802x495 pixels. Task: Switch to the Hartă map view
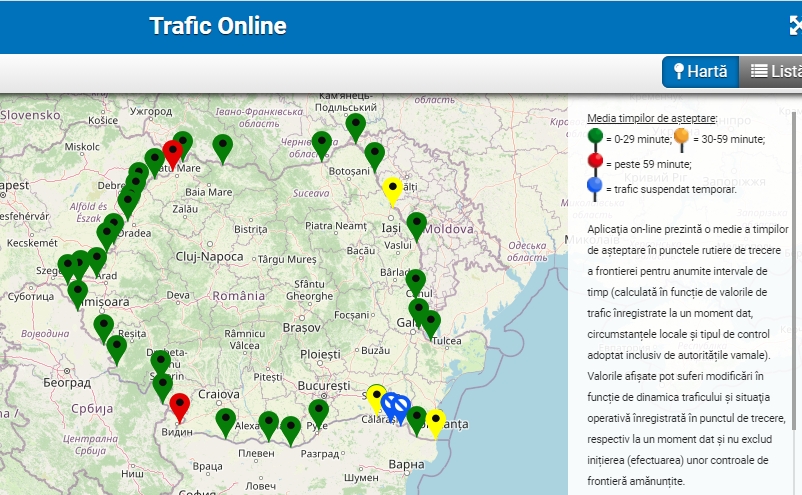coord(700,71)
